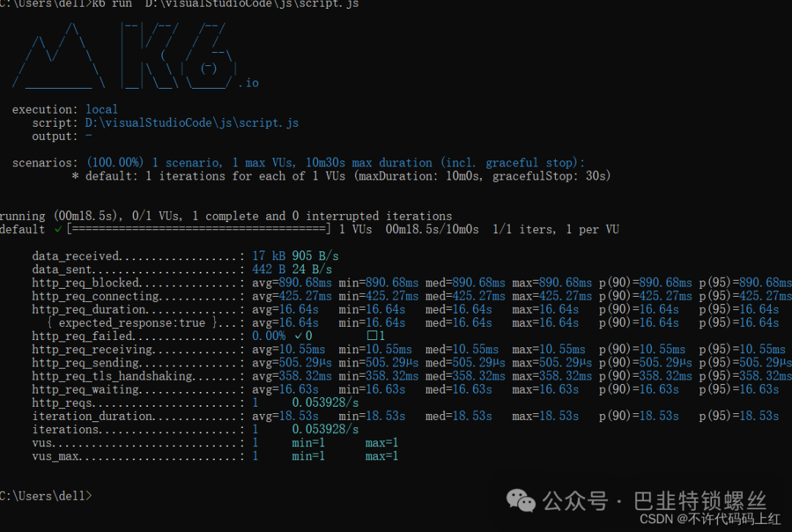The image size is (792, 532).
Task: Click the scenarios summary line
Action: (x=298, y=163)
